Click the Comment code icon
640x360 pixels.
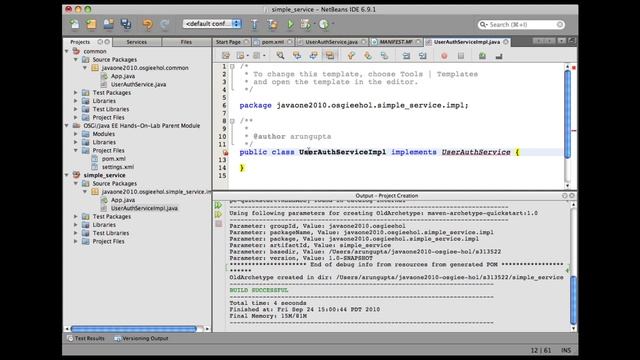[x=482, y=56]
